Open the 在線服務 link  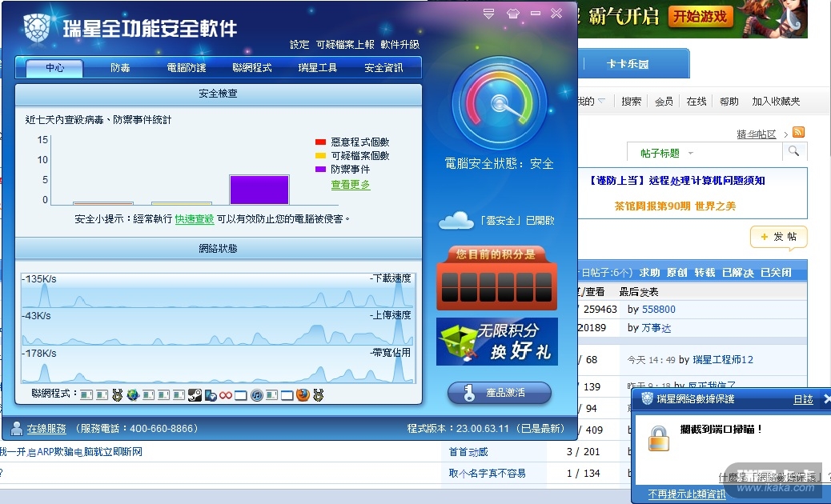46,428
